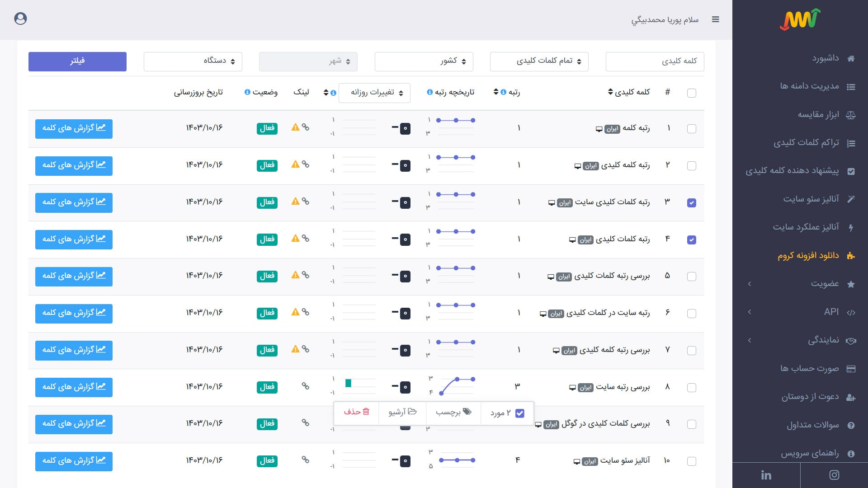Click the link icon in row ۶
The height and width of the screenshot is (488, 868).
(306, 312)
